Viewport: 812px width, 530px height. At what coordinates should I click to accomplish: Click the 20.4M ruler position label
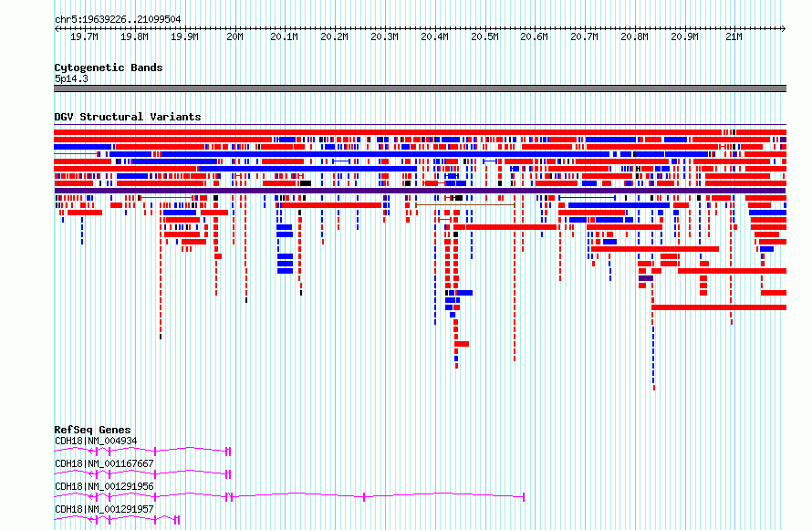tap(435, 36)
